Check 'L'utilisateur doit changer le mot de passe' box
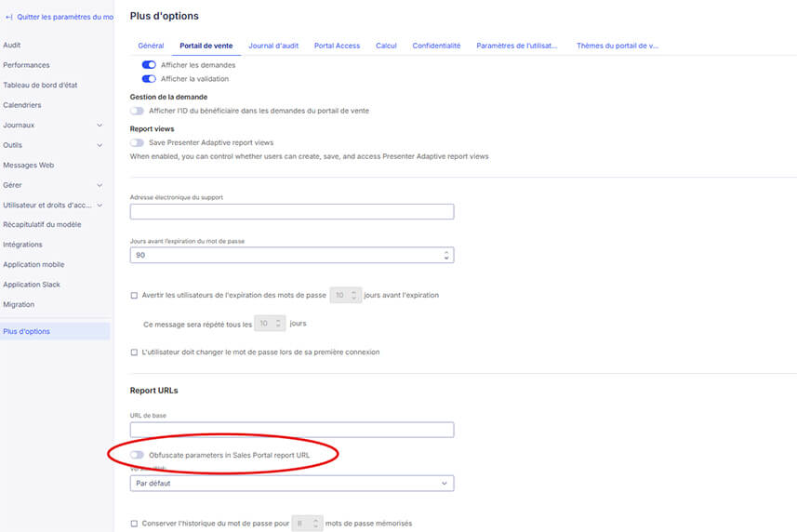797x532 pixels. click(135, 352)
